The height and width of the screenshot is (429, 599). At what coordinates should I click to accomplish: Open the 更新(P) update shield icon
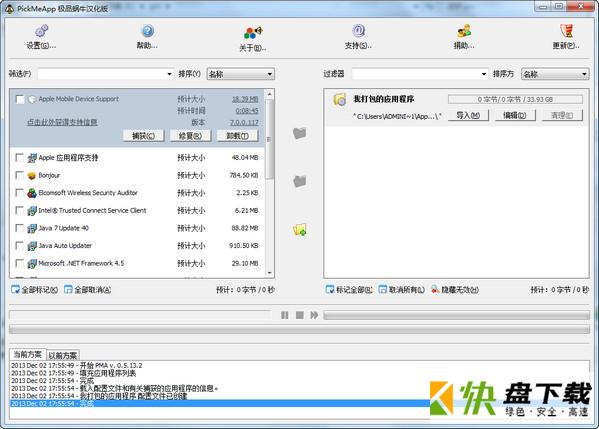(x=566, y=31)
